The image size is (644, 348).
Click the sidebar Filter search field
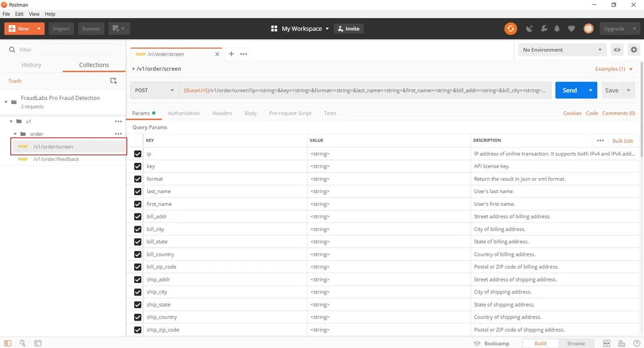(67, 50)
